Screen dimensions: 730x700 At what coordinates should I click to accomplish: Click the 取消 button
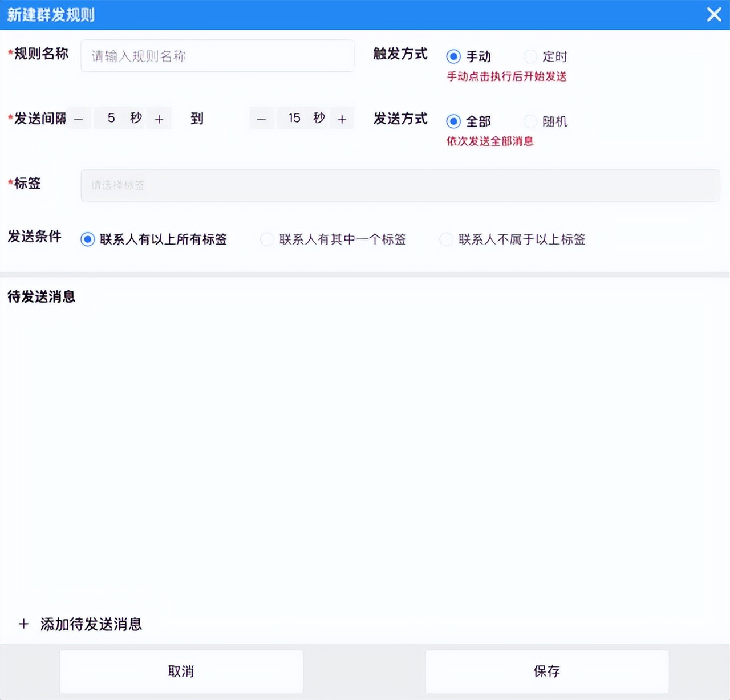coord(181,671)
